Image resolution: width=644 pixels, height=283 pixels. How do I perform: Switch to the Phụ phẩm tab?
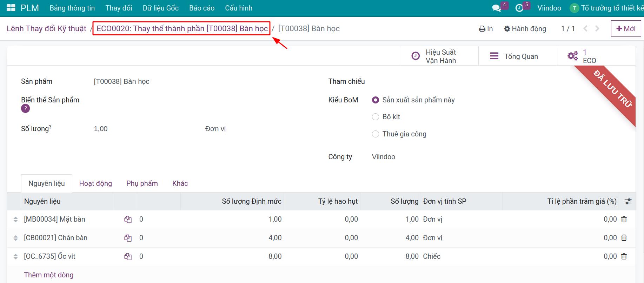142,183
